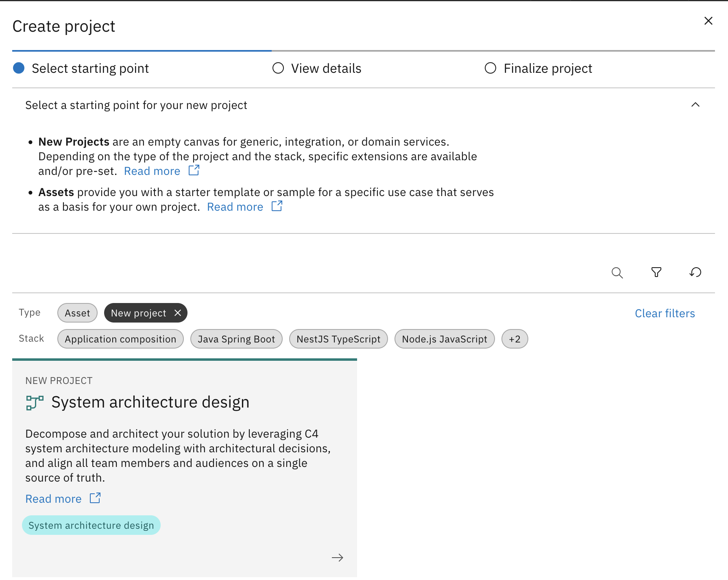The height and width of the screenshot is (580, 728).
Task: Toggle the Asset type filter chip
Action: point(77,313)
